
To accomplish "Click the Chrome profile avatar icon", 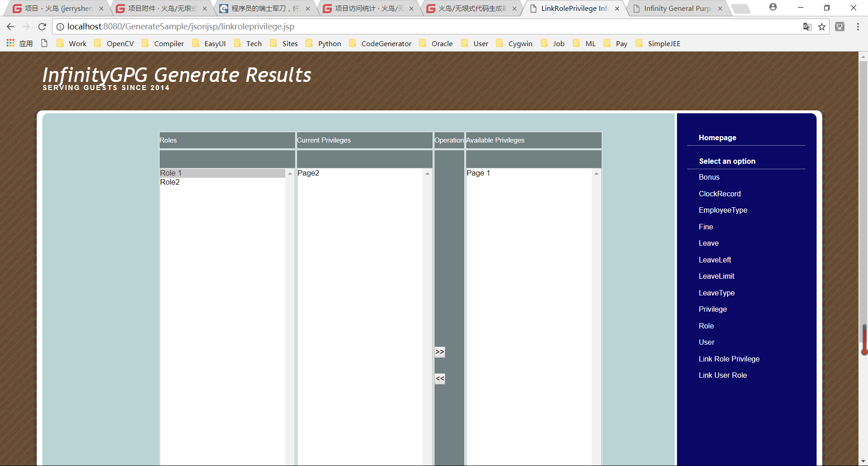I will tap(773, 7).
